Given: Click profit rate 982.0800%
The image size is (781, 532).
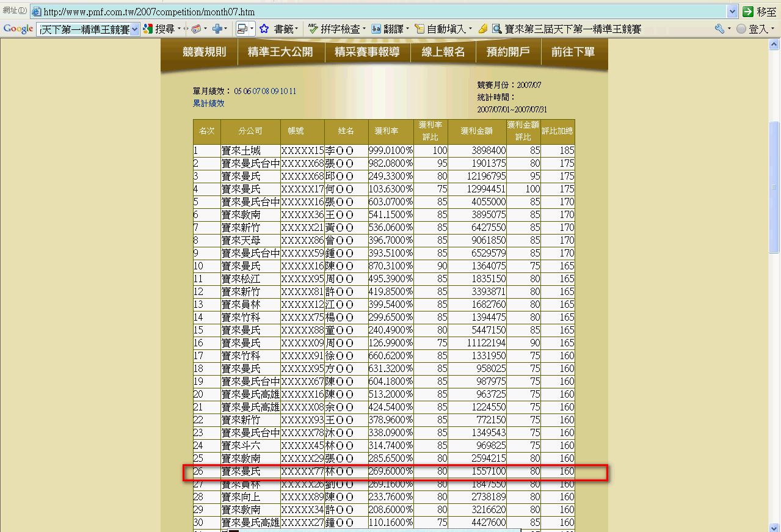Looking at the screenshot, I should [x=391, y=164].
